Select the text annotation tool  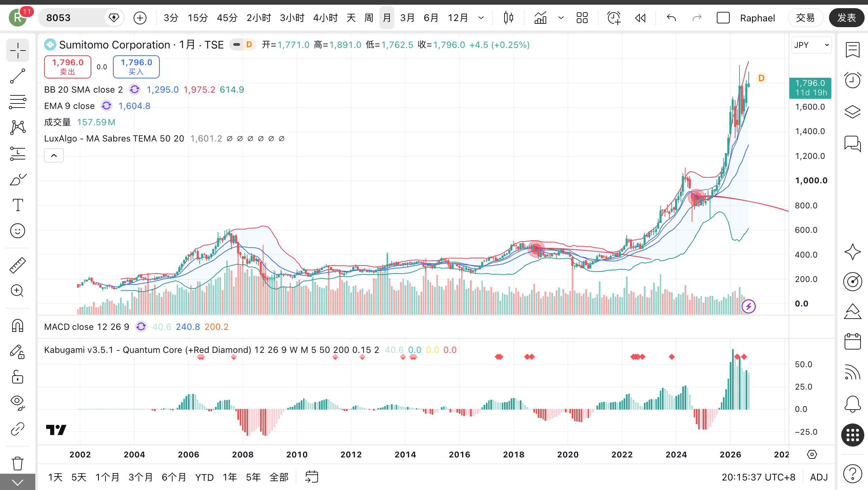pyautogui.click(x=18, y=205)
